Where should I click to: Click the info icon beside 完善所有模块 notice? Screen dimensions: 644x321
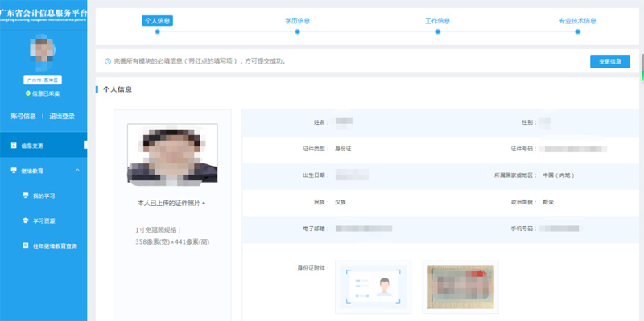pyautogui.click(x=108, y=62)
